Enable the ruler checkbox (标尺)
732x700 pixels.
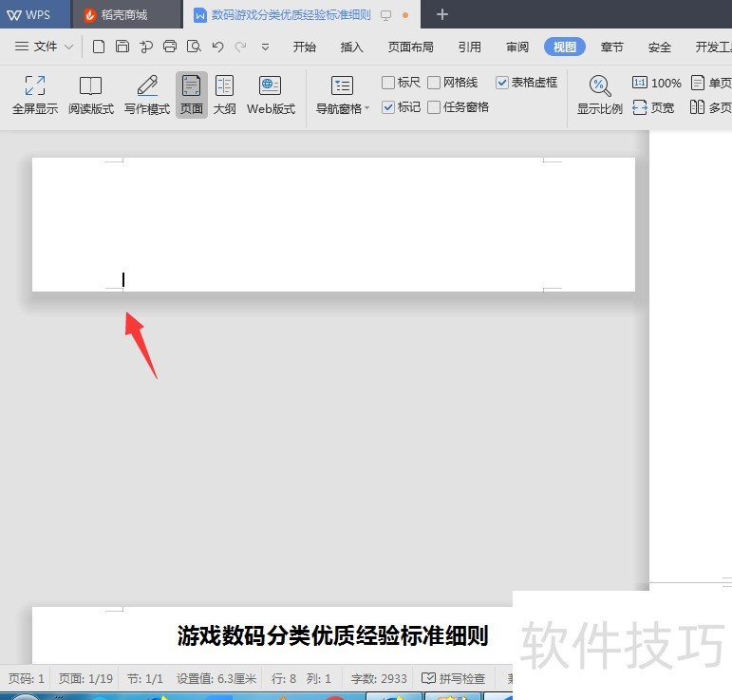(x=388, y=83)
